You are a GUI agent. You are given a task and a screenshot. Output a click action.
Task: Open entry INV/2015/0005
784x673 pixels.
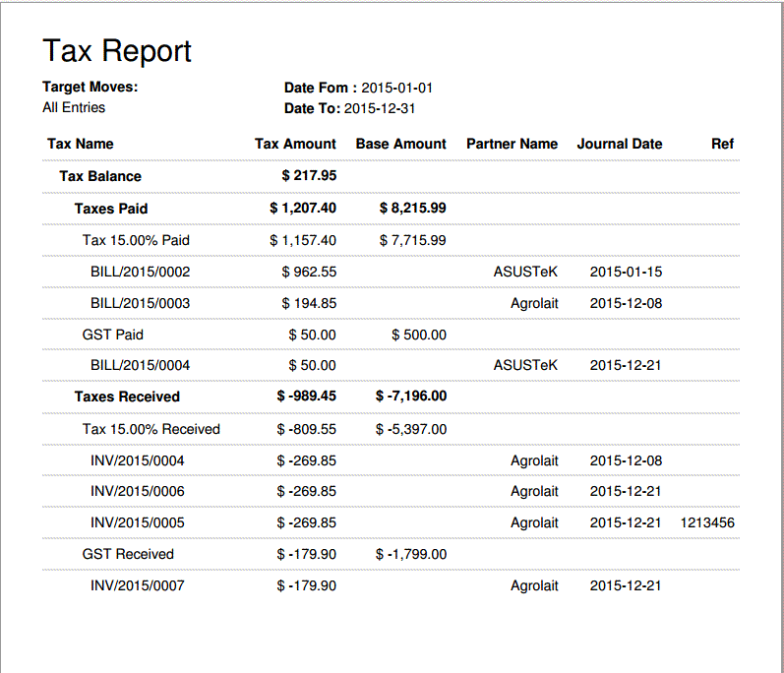coord(137,522)
